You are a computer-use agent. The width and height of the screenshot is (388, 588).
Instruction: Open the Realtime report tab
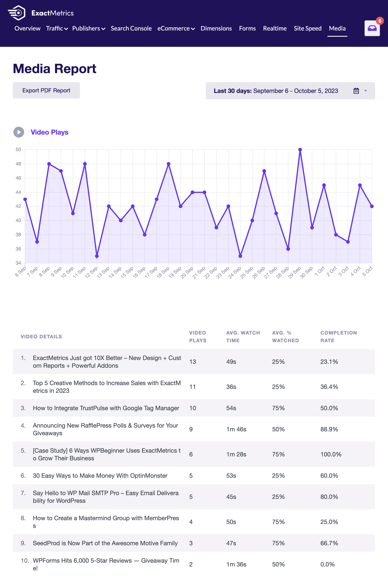(x=275, y=28)
